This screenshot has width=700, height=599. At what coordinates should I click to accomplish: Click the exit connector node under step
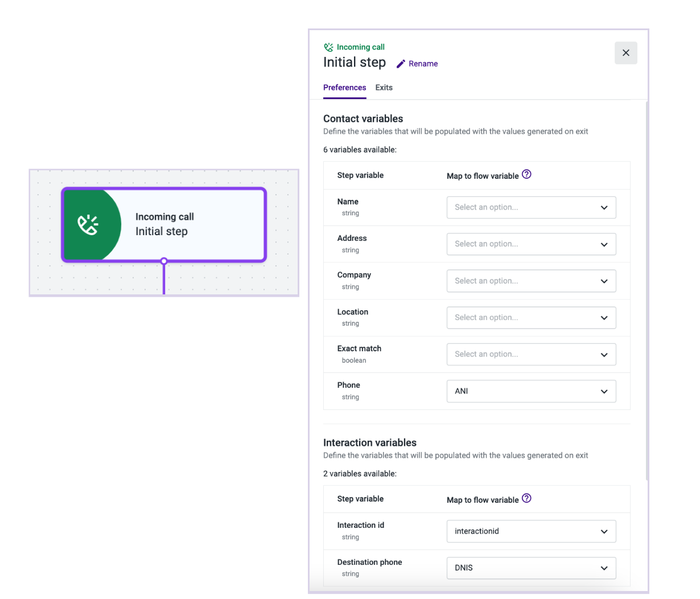pyautogui.click(x=164, y=261)
